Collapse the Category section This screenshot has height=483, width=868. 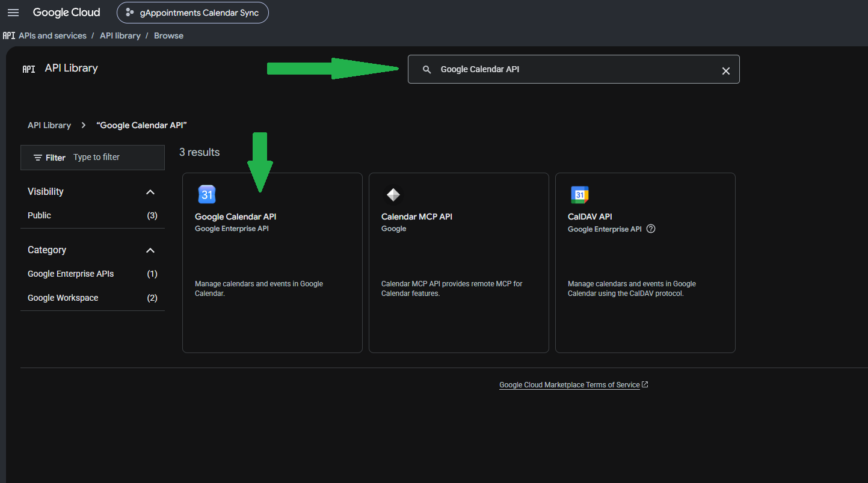[x=150, y=250]
